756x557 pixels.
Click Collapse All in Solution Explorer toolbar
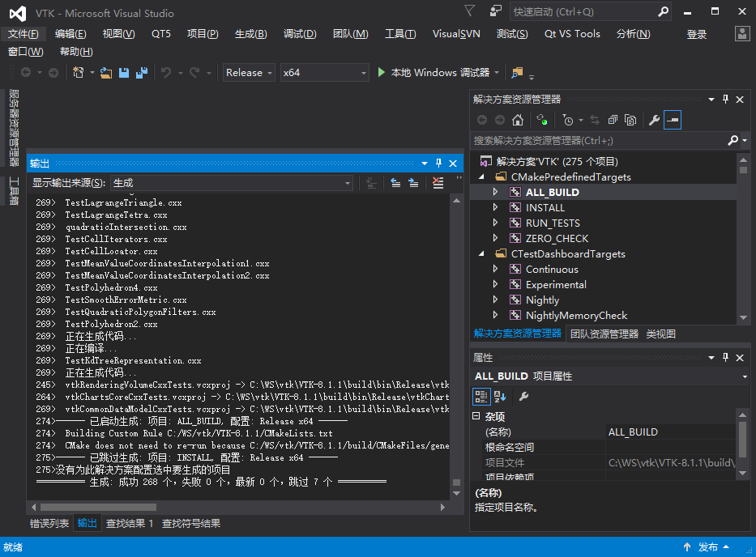(613, 120)
